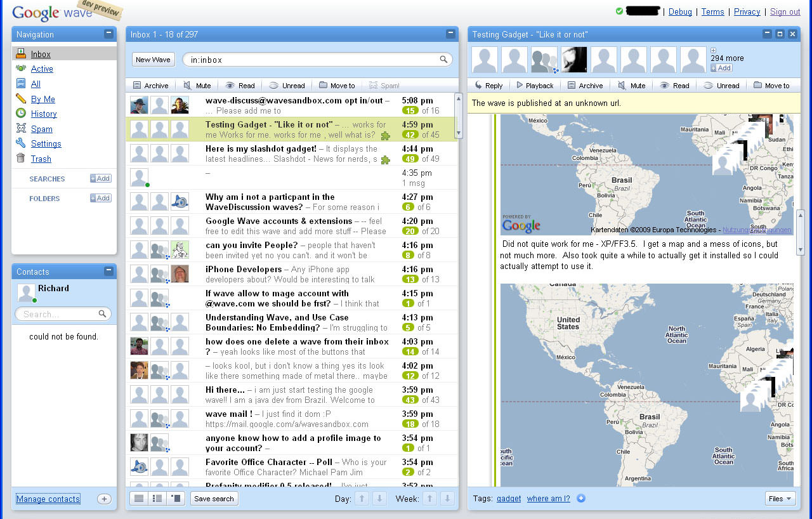Click the New Wave button
Viewport: 812px width, 519px height.
pyautogui.click(x=153, y=60)
